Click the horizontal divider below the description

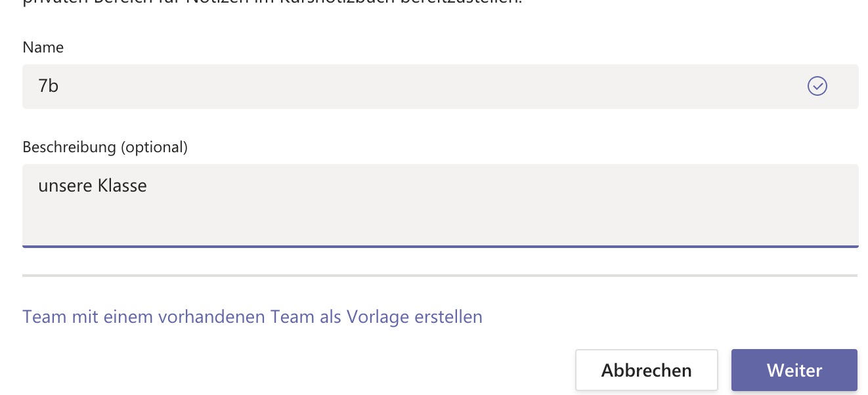tap(440, 276)
